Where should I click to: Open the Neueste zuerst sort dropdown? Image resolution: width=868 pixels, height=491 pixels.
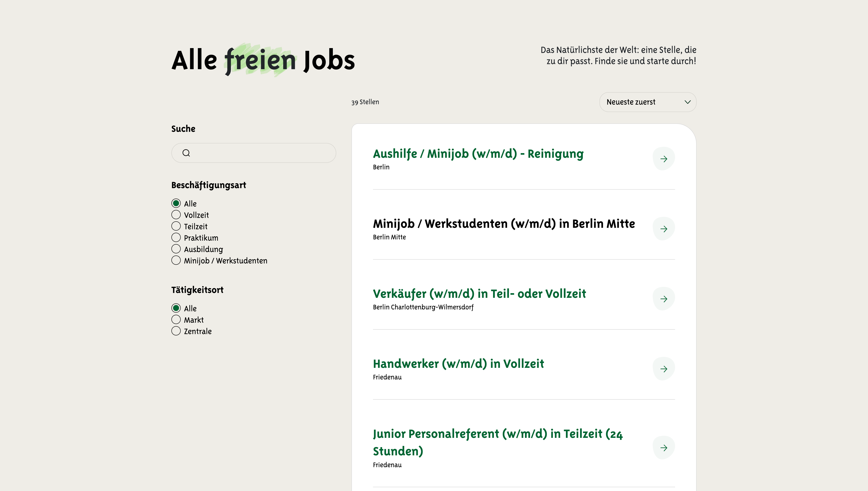647,102
